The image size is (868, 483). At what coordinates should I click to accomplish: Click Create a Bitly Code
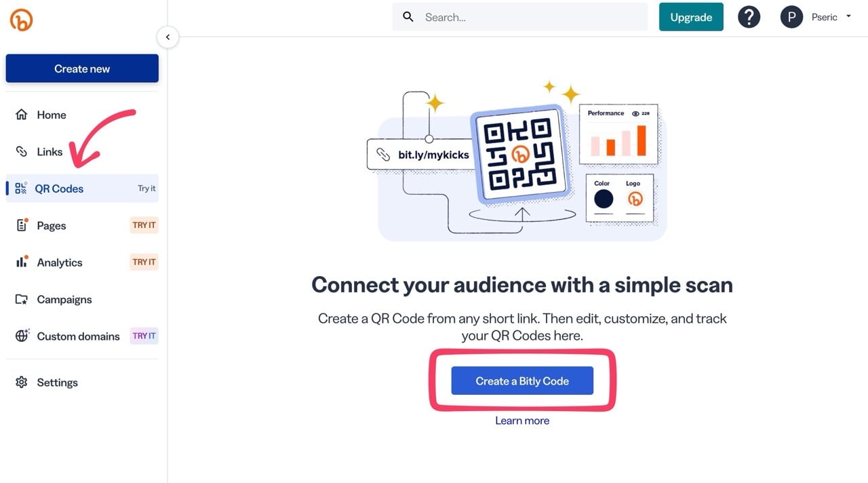(x=521, y=381)
